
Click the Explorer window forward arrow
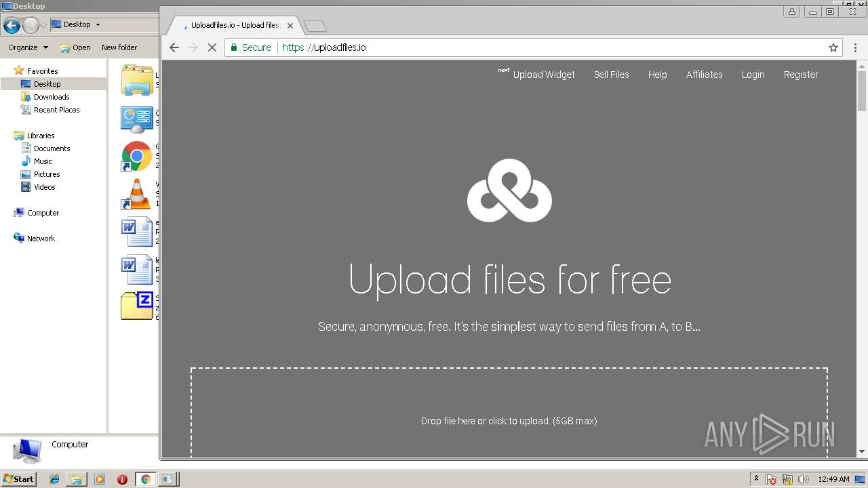click(31, 26)
